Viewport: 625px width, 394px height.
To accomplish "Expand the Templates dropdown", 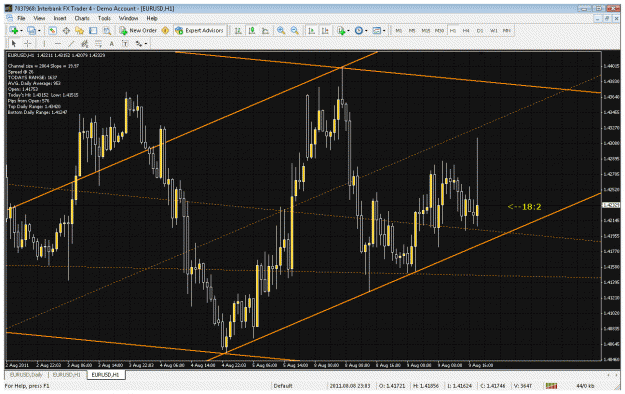I will (383, 31).
